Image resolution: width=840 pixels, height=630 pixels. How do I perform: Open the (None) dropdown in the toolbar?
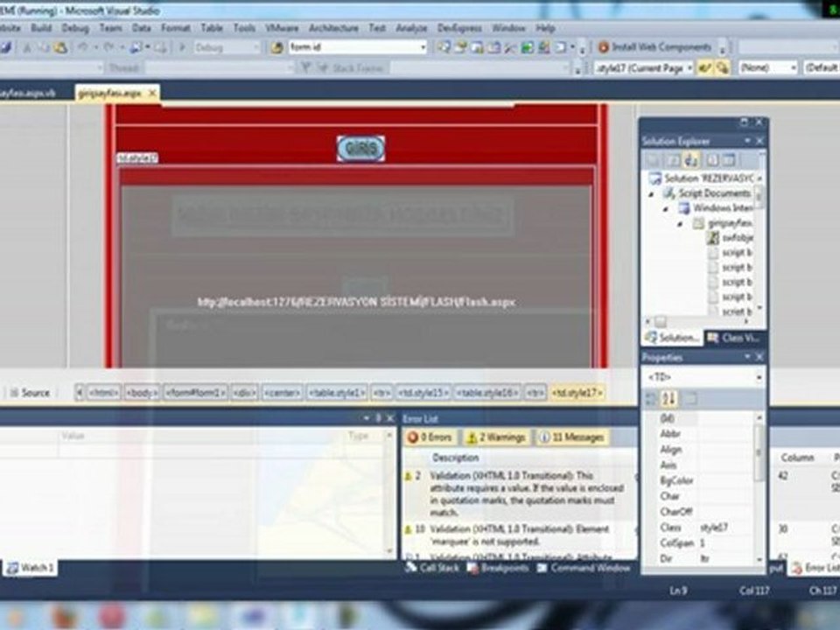pyautogui.click(x=794, y=67)
